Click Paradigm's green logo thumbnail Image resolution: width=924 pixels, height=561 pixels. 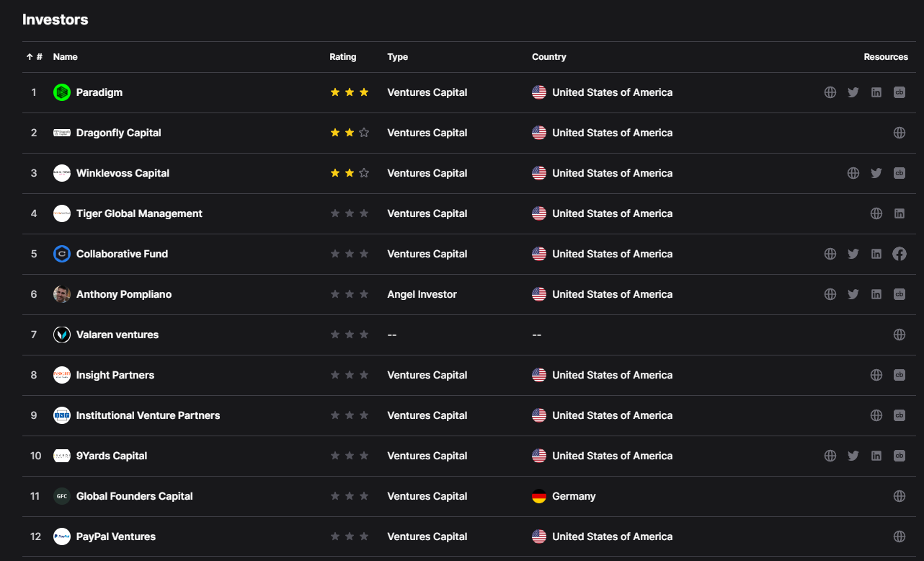click(x=62, y=92)
